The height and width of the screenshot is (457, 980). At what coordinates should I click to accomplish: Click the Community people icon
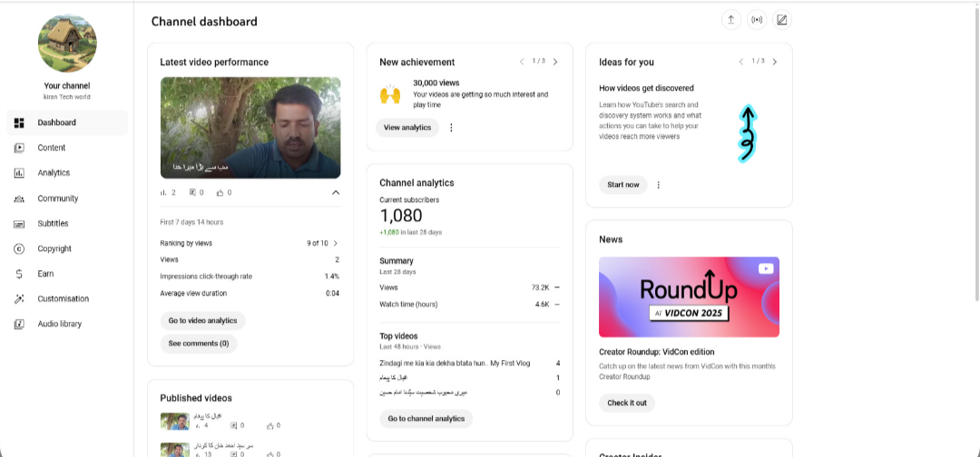click(x=19, y=199)
